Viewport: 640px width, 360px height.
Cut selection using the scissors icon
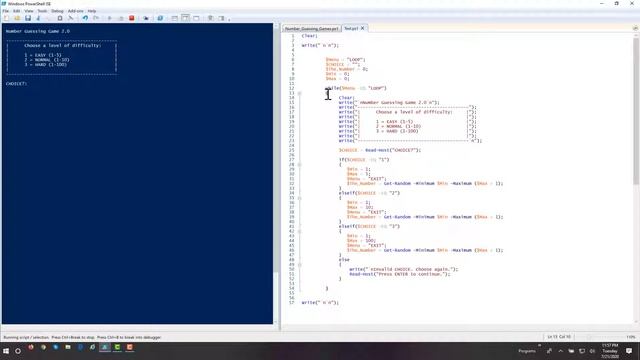click(x=38, y=18)
